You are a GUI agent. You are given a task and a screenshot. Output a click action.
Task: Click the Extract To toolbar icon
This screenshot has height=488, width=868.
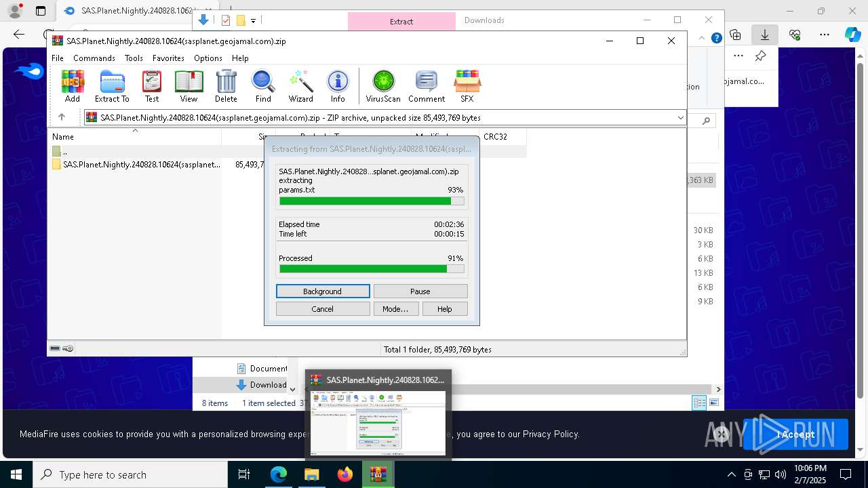point(112,86)
